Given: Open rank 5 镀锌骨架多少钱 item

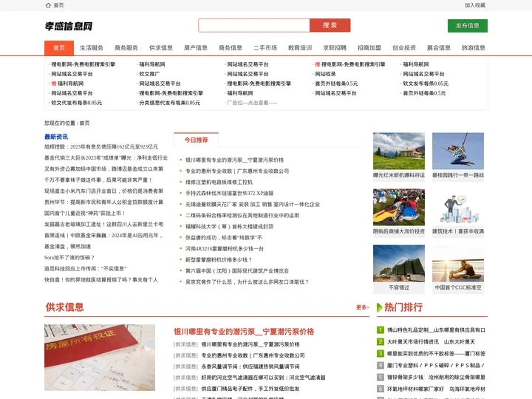Looking at the screenshot, I should pyautogui.click(x=437, y=378).
